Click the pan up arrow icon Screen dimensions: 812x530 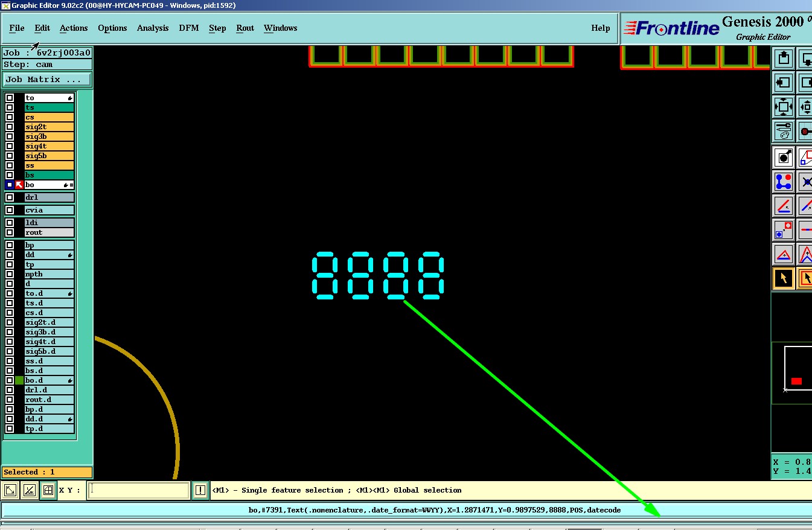tap(784, 59)
